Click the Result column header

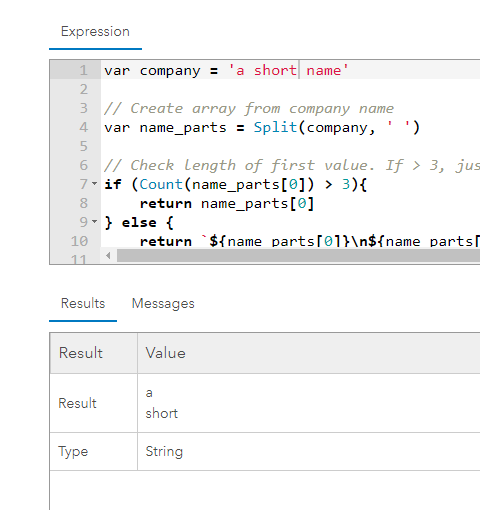pos(81,353)
